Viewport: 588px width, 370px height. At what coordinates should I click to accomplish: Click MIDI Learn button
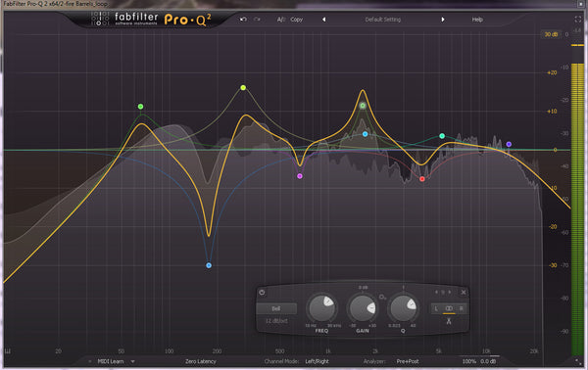[x=111, y=361]
